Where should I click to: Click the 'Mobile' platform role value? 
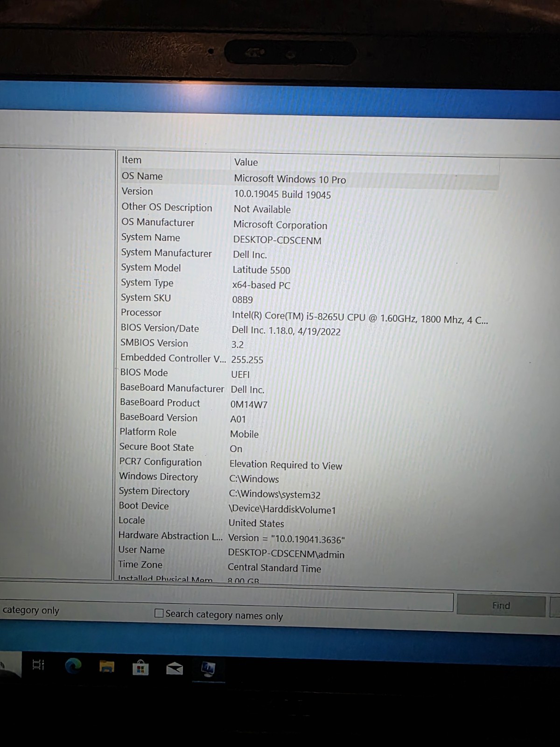(x=244, y=434)
